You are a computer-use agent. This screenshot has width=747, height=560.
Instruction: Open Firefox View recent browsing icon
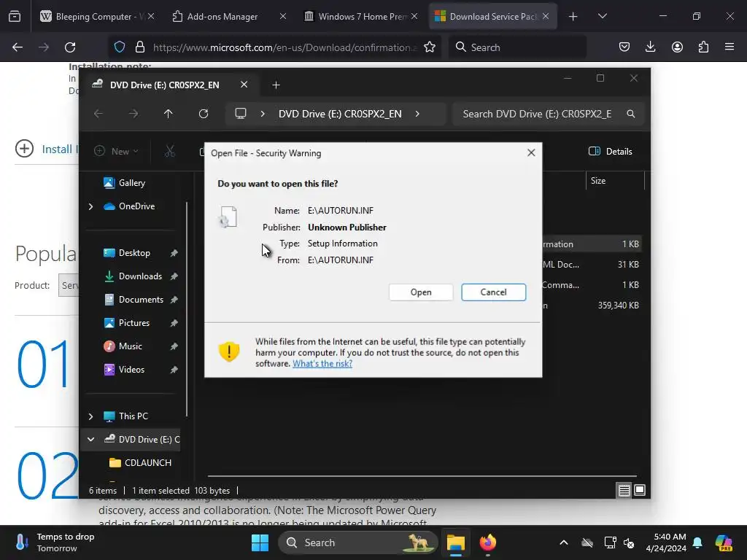(x=15, y=17)
